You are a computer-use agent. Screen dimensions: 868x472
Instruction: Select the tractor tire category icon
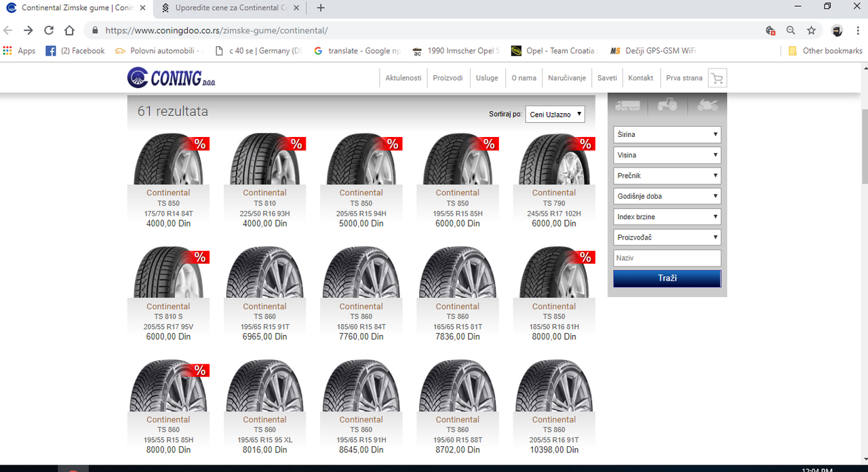[x=667, y=104]
